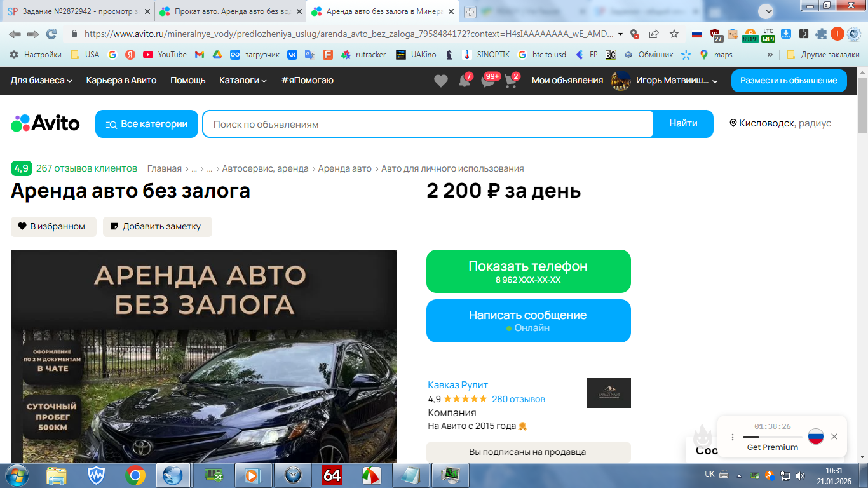Open the Кавказ Рулит seller link
The width and height of the screenshot is (868, 488).
pos(458,385)
